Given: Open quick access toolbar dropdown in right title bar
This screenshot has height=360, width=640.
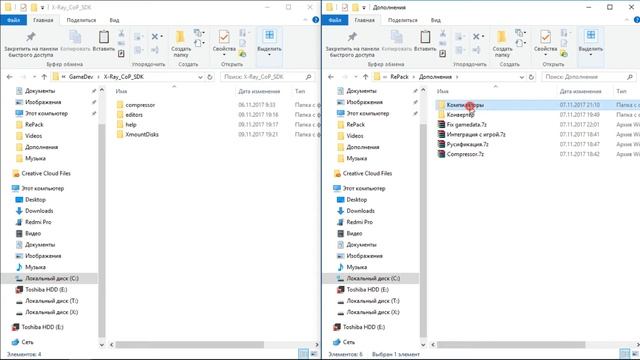Looking at the screenshot, I should tap(364, 7).
